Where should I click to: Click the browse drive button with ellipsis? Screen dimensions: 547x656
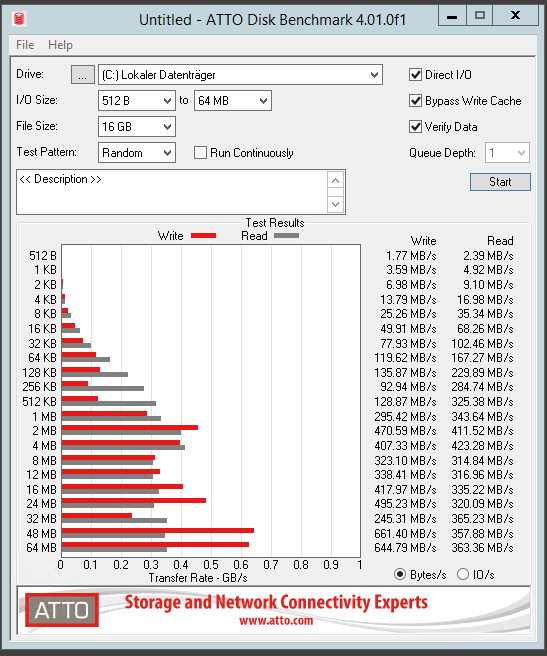click(x=82, y=75)
